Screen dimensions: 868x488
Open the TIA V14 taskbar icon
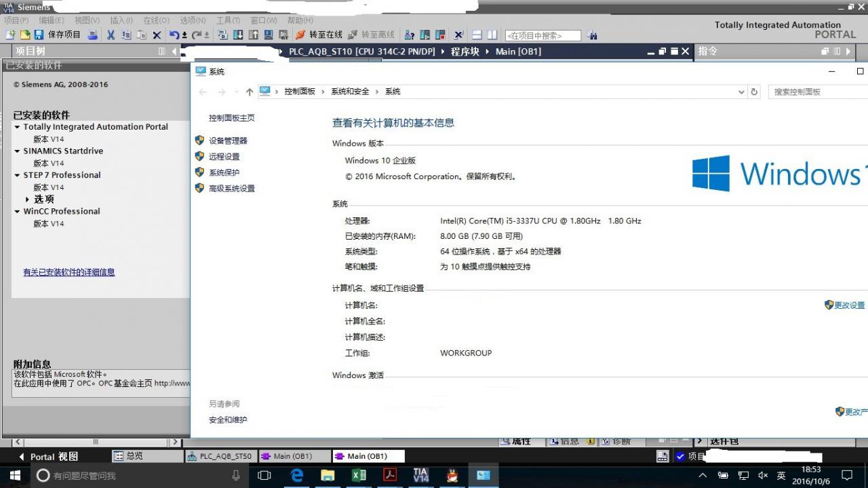click(421, 475)
